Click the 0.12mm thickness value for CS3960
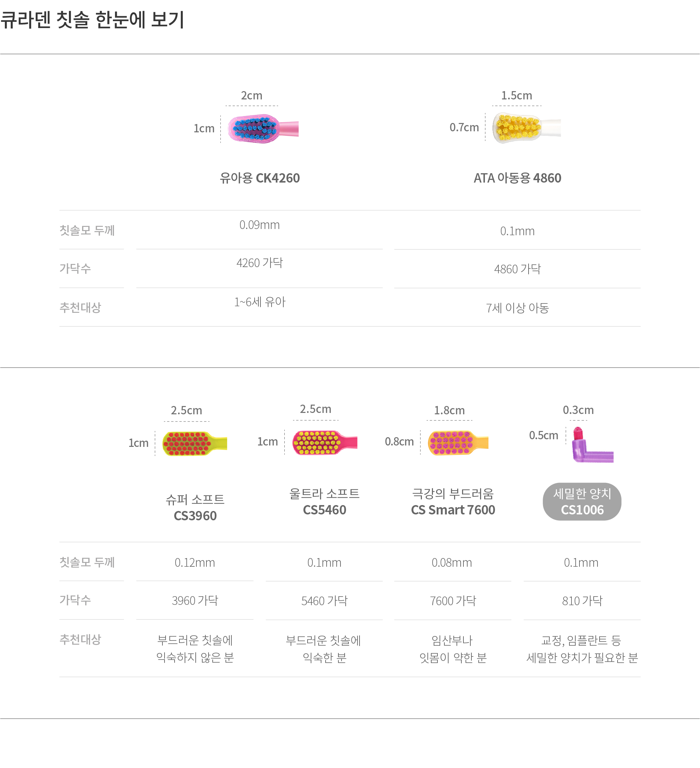 [x=195, y=562]
